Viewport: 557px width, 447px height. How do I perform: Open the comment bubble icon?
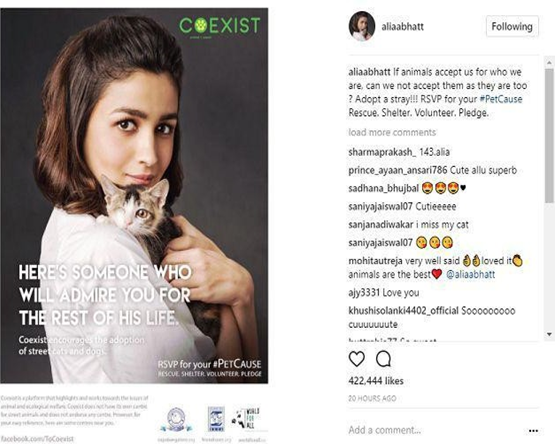click(x=384, y=359)
